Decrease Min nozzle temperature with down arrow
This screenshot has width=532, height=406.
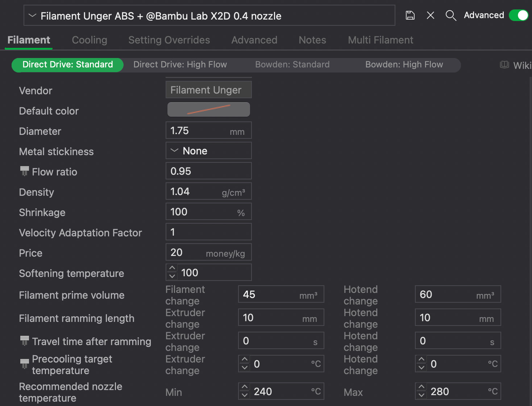coord(245,395)
